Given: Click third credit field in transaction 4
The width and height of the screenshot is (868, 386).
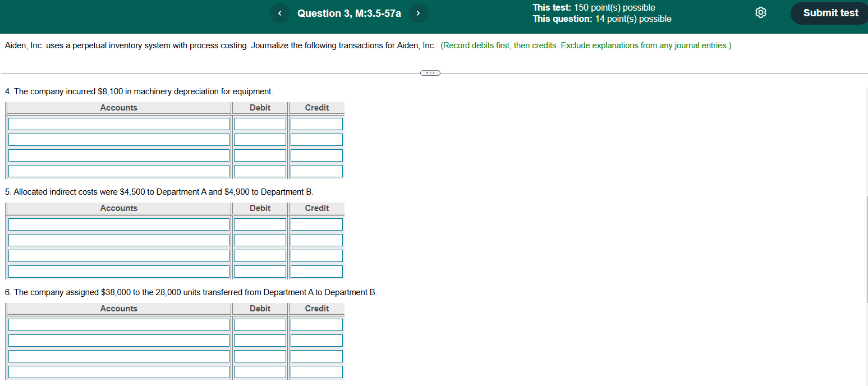Looking at the screenshot, I should tap(316, 155).
